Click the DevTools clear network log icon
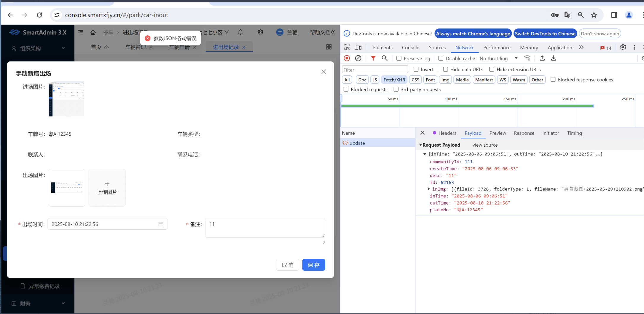The height and width of the screenshot is (314, 644). pos(358,58)
